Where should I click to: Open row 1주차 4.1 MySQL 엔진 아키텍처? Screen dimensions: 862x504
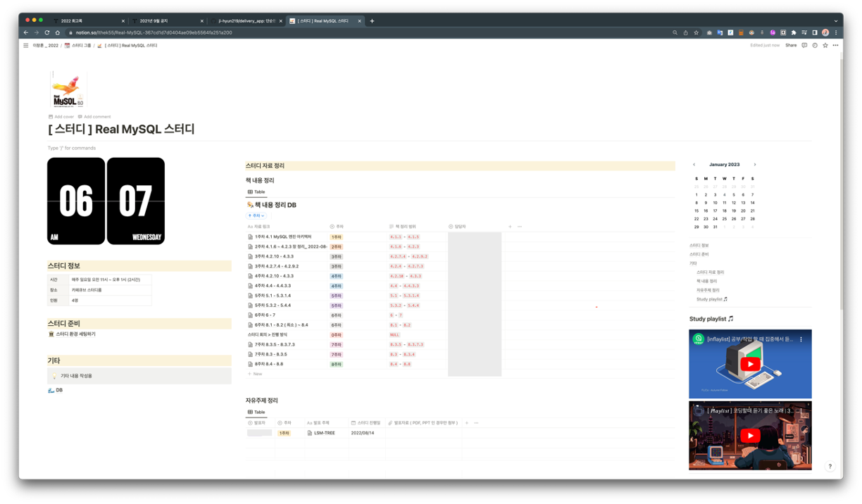[283, 237]
